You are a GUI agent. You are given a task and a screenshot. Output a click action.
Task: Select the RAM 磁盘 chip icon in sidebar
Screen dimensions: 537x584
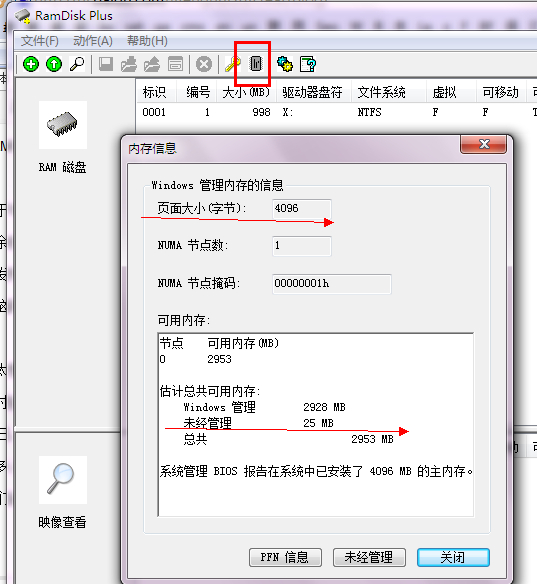(63, 125)
